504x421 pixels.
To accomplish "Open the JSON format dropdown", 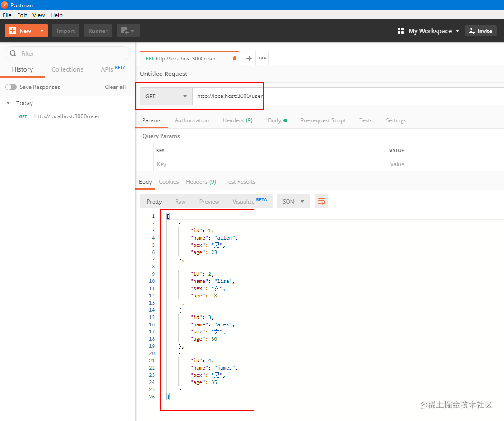I will pyautogui.click(x=293, y=201).
